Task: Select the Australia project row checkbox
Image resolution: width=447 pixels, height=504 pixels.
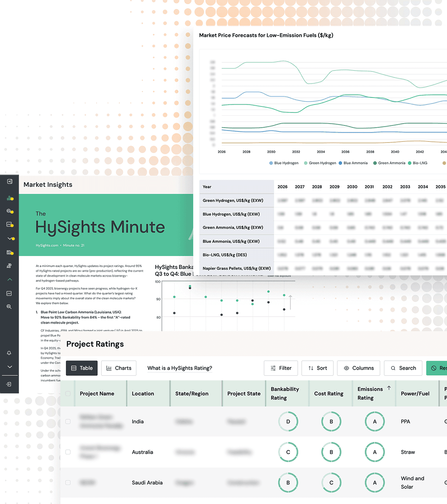Action: point(68,452)
